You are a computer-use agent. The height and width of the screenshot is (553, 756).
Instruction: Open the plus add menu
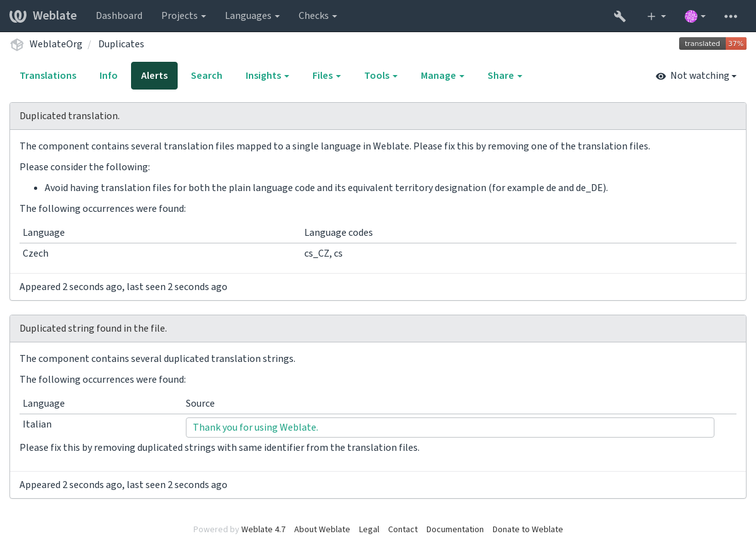(656, 16)
